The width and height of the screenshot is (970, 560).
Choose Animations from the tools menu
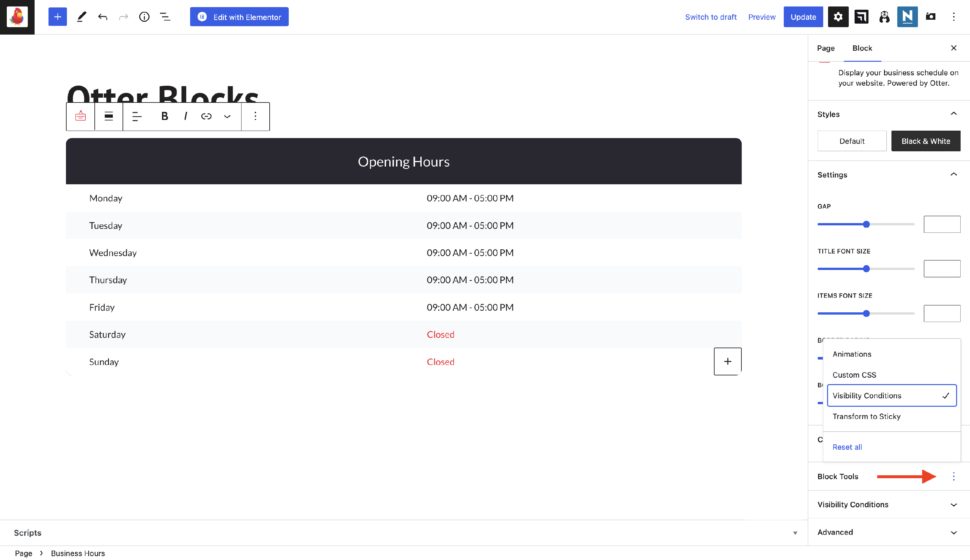(x=852, y=354)
